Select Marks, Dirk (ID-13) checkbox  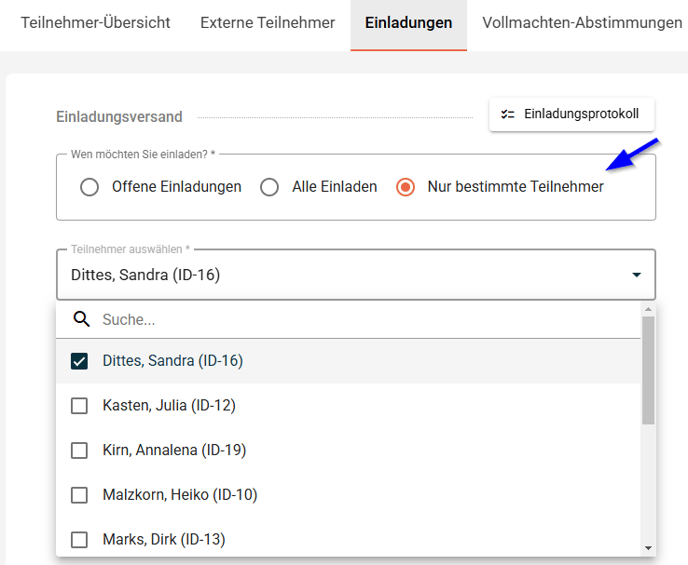click(x=79, y=540)
